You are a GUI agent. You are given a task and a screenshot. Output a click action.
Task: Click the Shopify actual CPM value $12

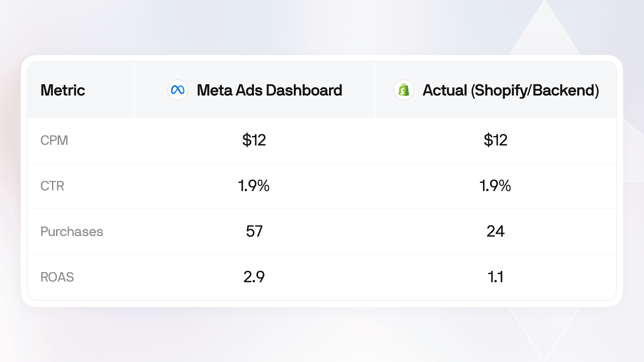pyautogui.click(x=495, y=140)
